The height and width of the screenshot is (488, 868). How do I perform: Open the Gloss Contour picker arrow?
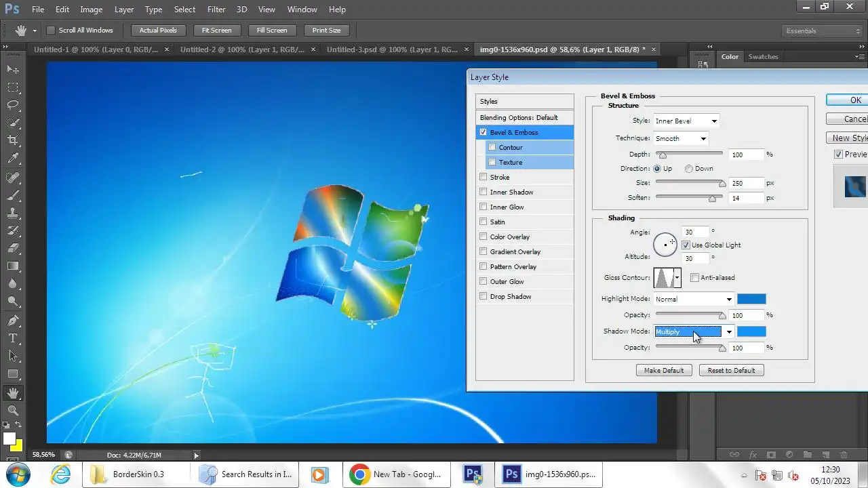677,277
